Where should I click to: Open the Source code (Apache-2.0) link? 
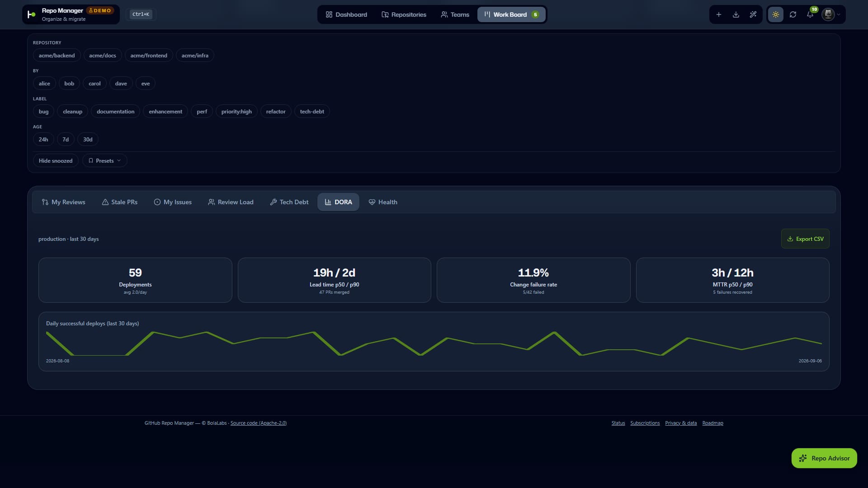coord(258,423)
